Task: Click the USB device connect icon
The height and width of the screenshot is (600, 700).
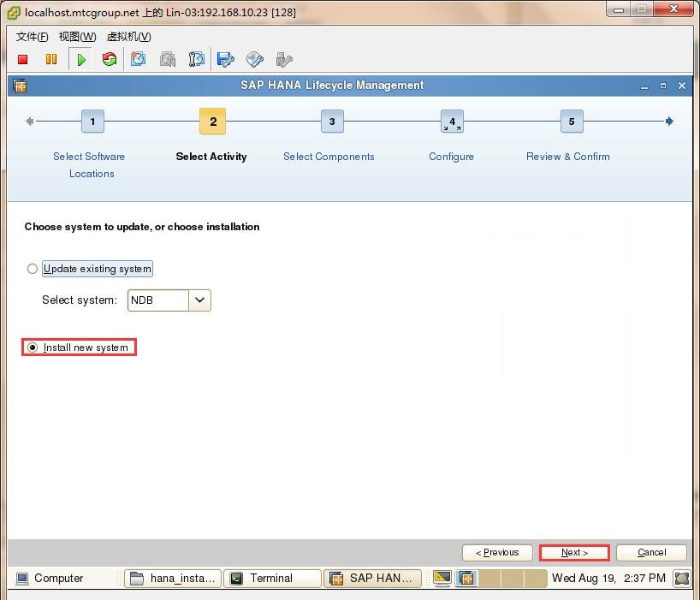Action: pyautogui.click(x=284, y=59)
